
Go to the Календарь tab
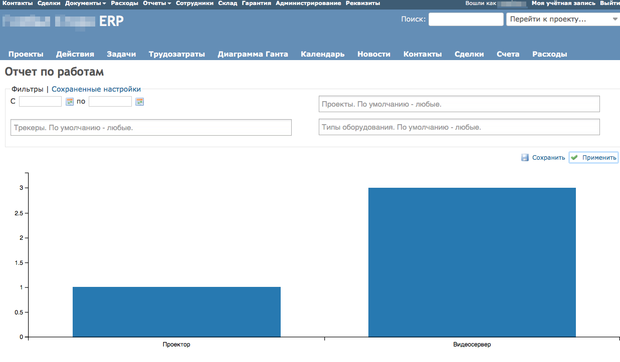click(x=323, y=54)
